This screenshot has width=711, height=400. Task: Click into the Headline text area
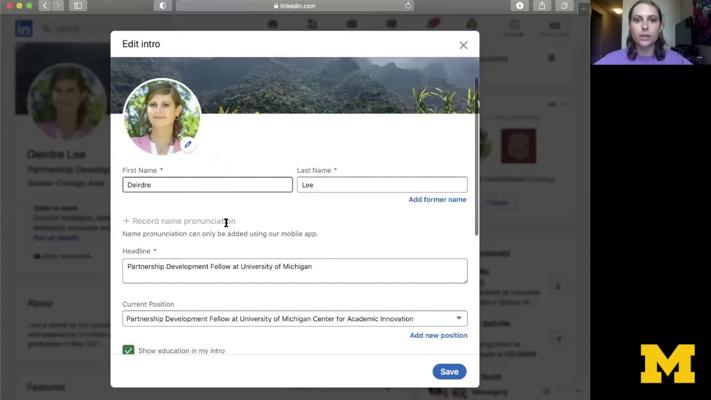294,270
